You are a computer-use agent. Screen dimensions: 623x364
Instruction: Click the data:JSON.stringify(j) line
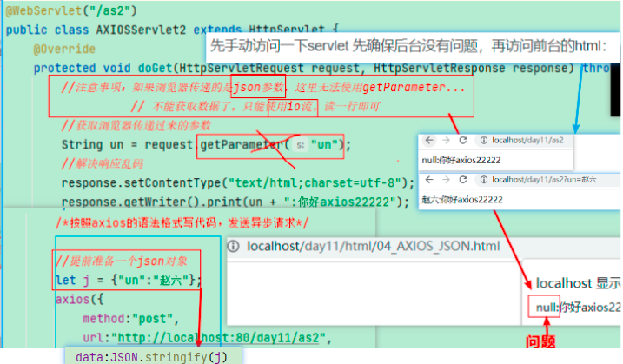pos(151,357)
